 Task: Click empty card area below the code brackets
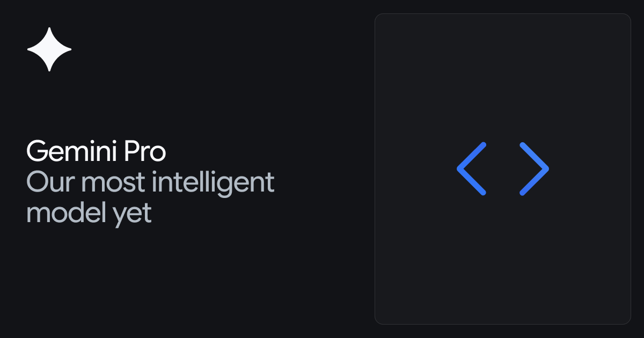coord(503,263)
